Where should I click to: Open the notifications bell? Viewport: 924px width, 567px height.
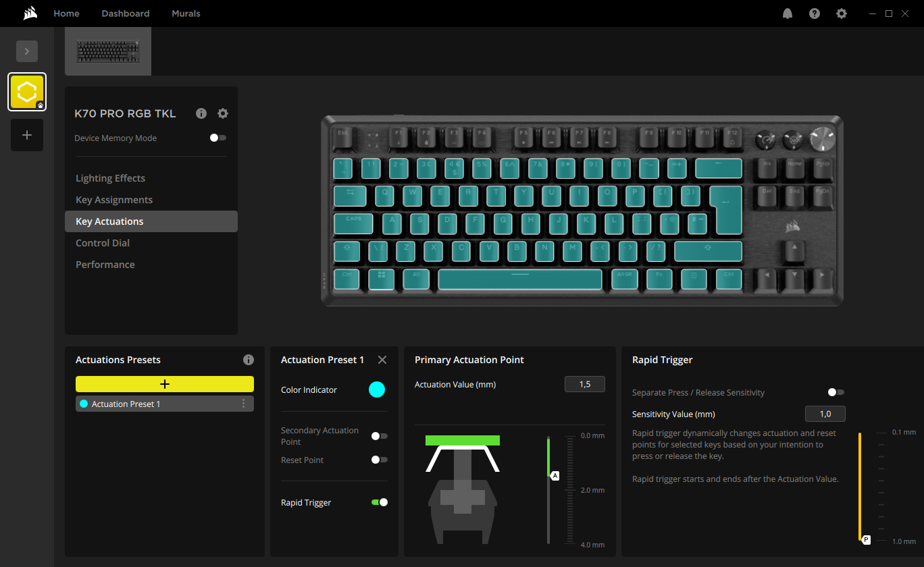[788, 13]
